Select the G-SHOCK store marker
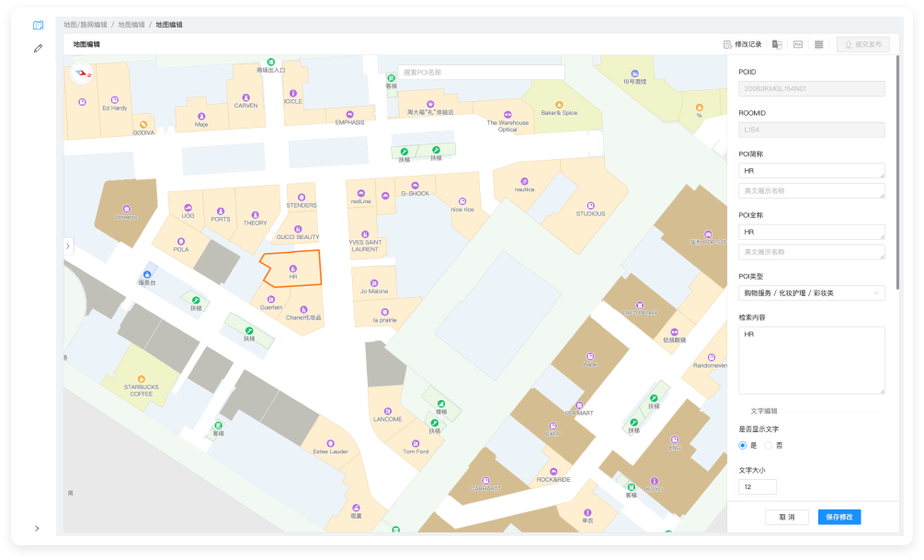This screenshot has width=924, height=560. tap(415, 186)
